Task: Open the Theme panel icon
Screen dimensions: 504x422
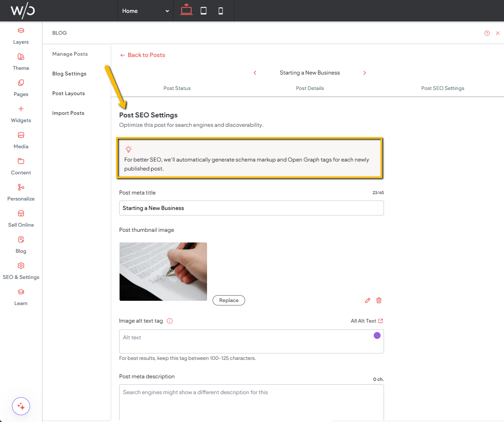Action: (x=21, y=57)
